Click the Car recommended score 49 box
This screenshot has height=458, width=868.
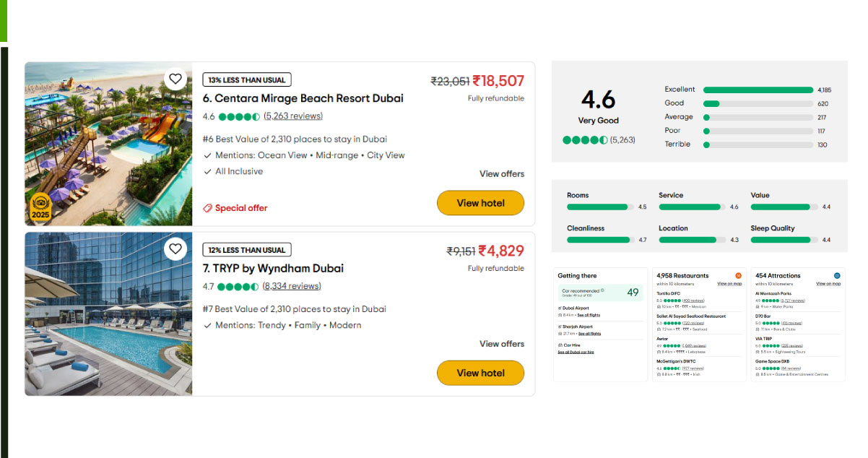601,293
